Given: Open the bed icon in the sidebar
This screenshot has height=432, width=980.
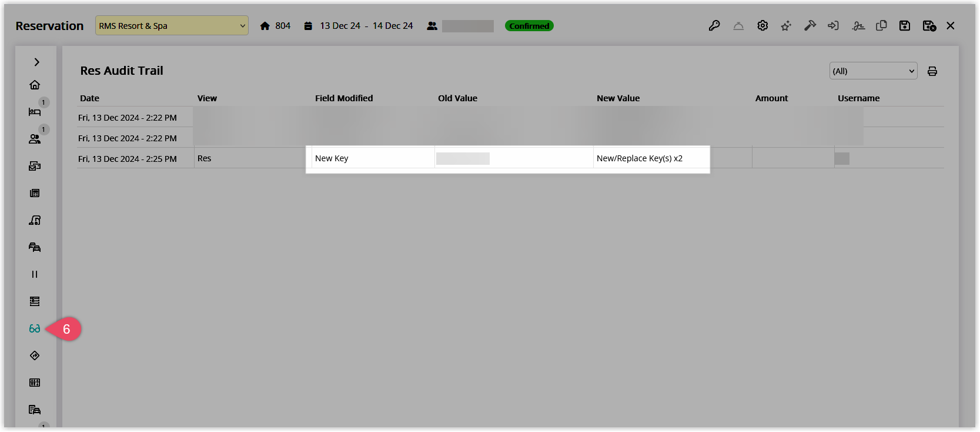Looking at the screenshot, I should [35, 112].
